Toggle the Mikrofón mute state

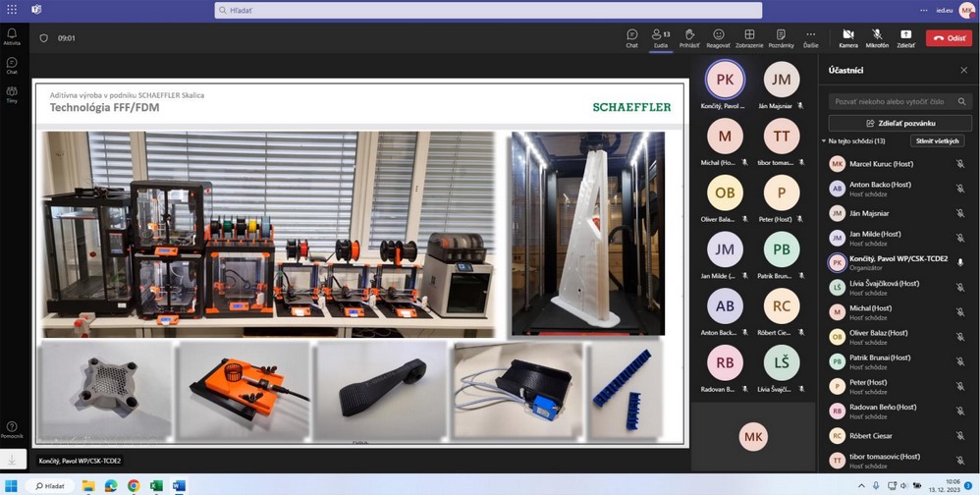point(877,37)
